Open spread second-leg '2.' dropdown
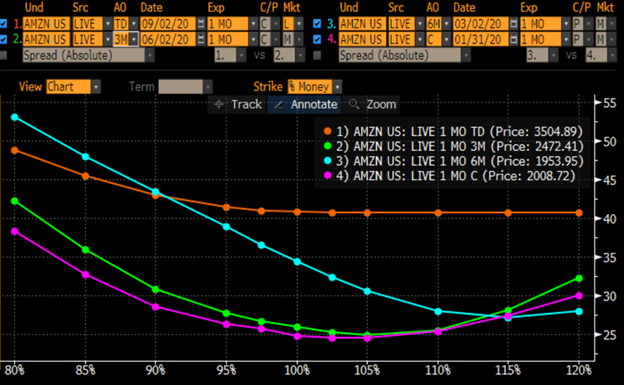The width and height of the screenshot is (624, 385). 300,55
